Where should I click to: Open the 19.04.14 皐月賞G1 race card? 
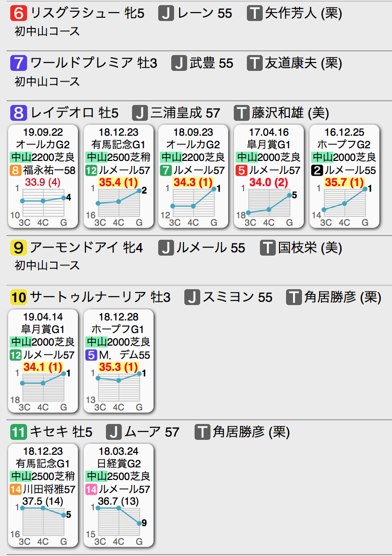tap(43, 361)
